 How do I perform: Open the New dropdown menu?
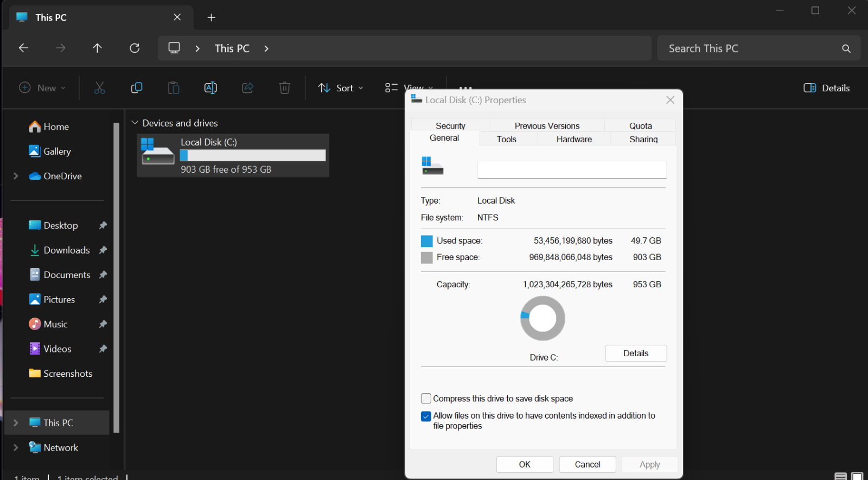click(42, 88)
